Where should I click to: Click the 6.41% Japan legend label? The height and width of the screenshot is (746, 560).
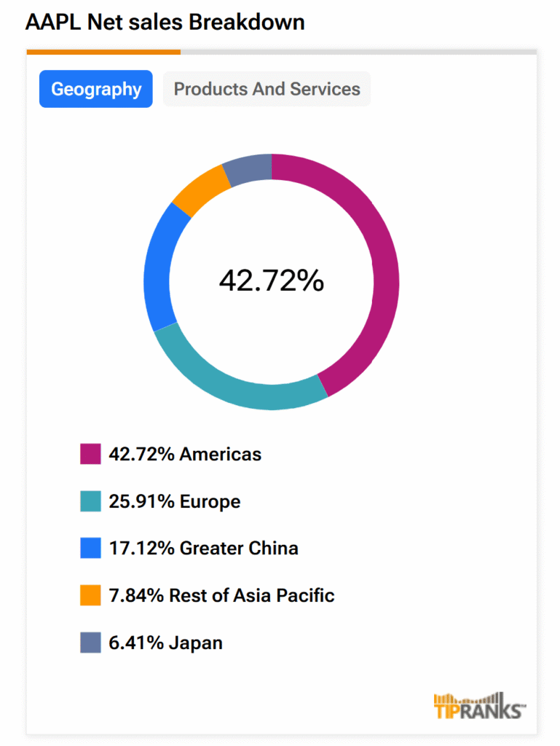click(166, 643)
